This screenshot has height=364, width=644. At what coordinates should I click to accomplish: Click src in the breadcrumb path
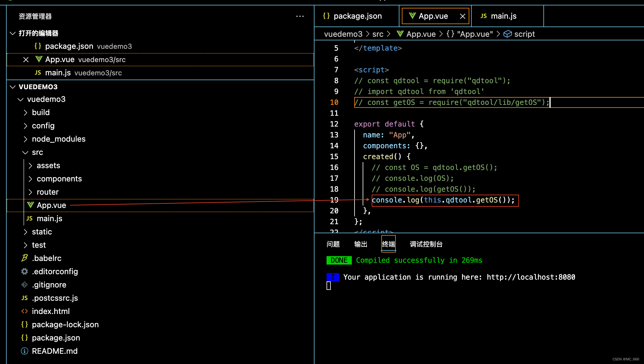click(x=378, y=34)
